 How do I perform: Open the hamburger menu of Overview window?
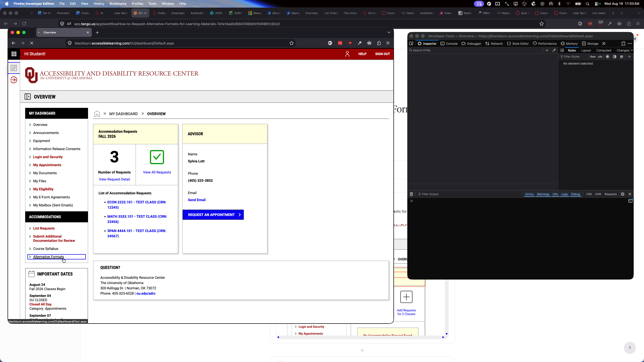(388, 43)
